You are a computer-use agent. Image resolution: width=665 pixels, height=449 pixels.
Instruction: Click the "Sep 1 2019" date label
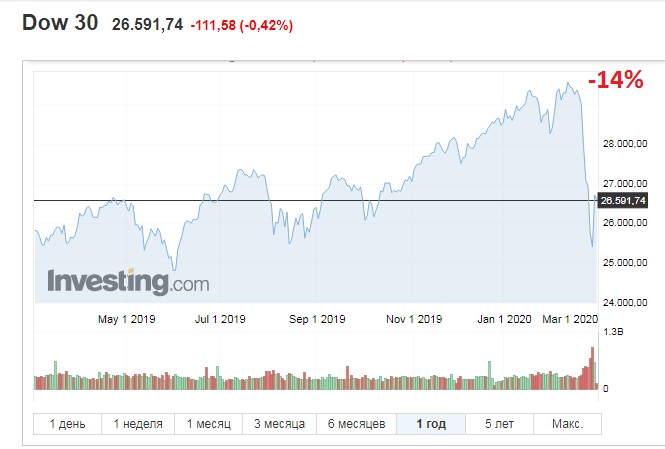pos(318,319)
